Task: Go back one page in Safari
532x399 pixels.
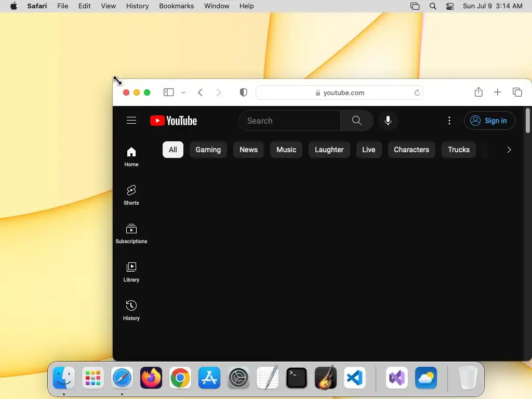Action: [x=200, y=92]
